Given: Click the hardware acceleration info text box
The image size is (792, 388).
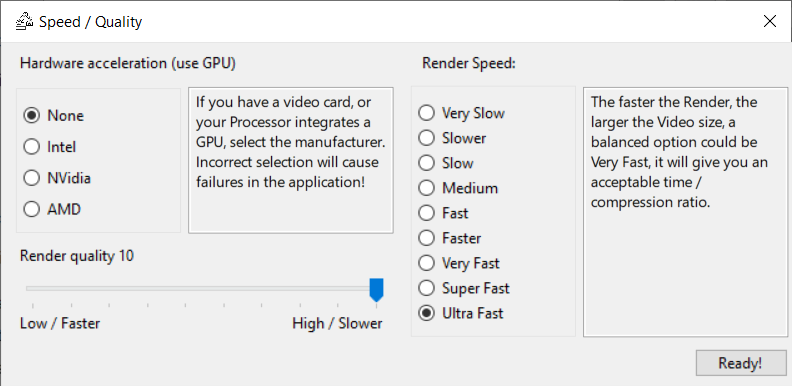Looking at the screenshot, I should (290, 161).
